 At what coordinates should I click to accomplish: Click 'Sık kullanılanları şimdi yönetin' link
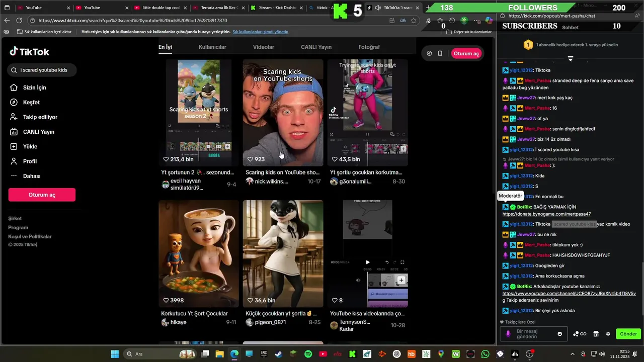click(x=260, y=32)
